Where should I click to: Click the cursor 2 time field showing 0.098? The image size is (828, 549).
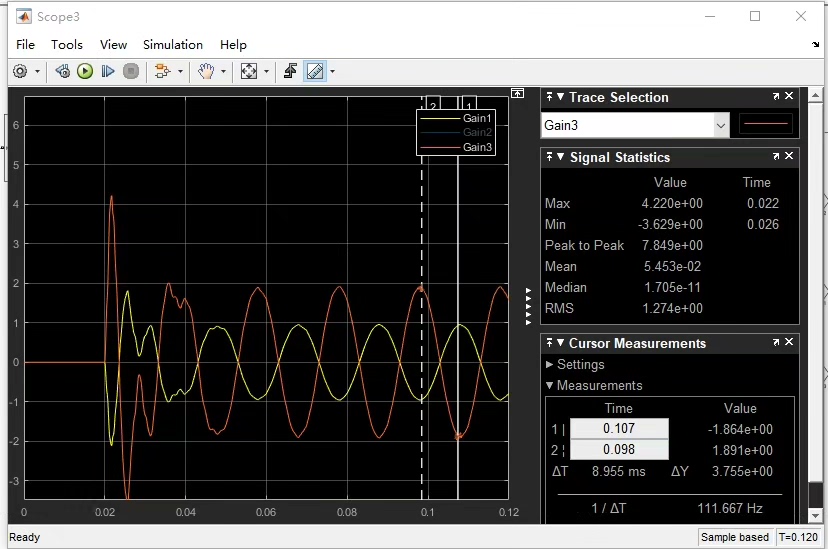click(619, 450)
